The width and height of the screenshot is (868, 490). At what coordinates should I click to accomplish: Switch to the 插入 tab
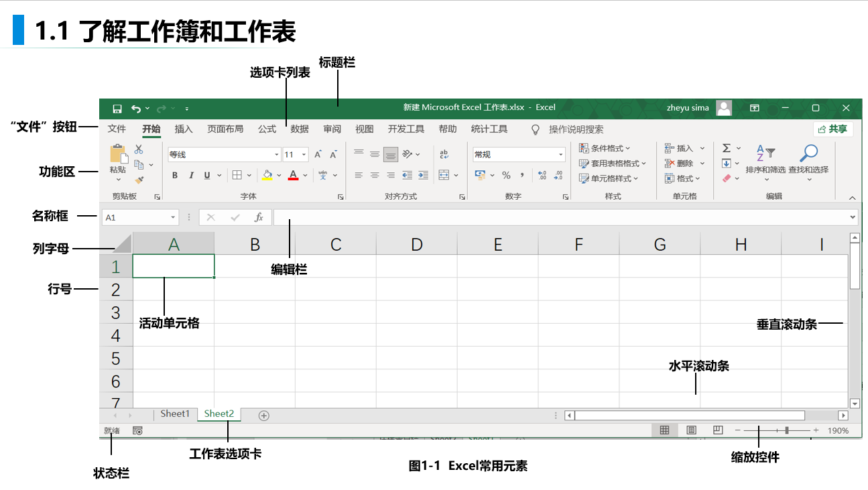184,129
